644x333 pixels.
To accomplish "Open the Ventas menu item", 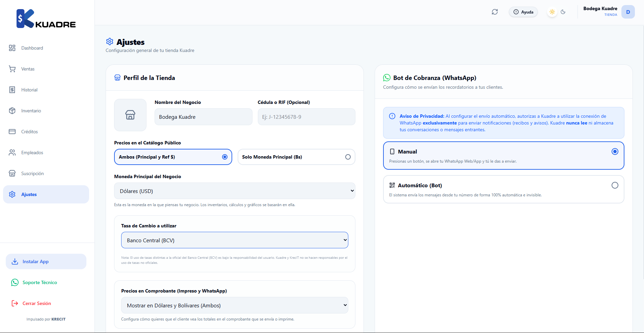I will click(46, 69).
